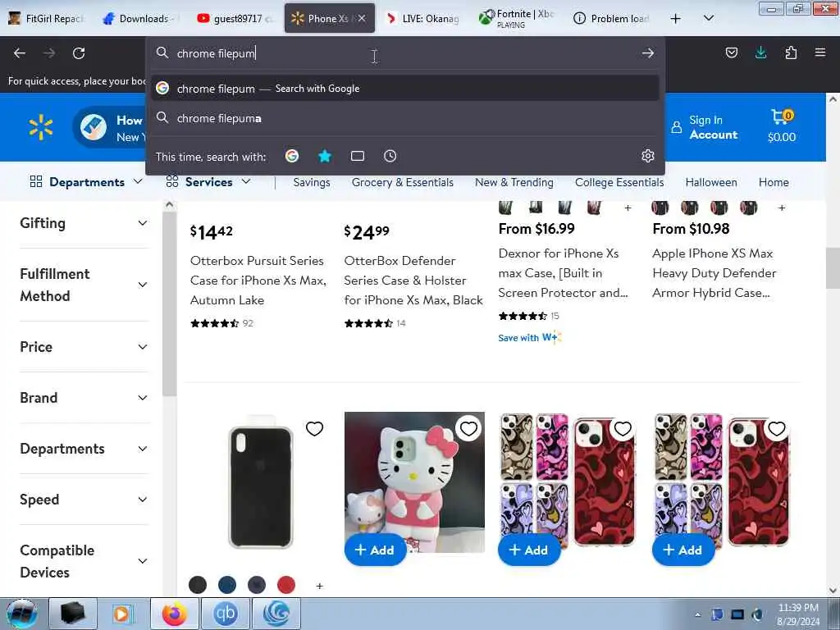This screenshot has width=840, height=630.
Task: Switch to the guest89717 YouTube tab
Action: tap(235, 18)
